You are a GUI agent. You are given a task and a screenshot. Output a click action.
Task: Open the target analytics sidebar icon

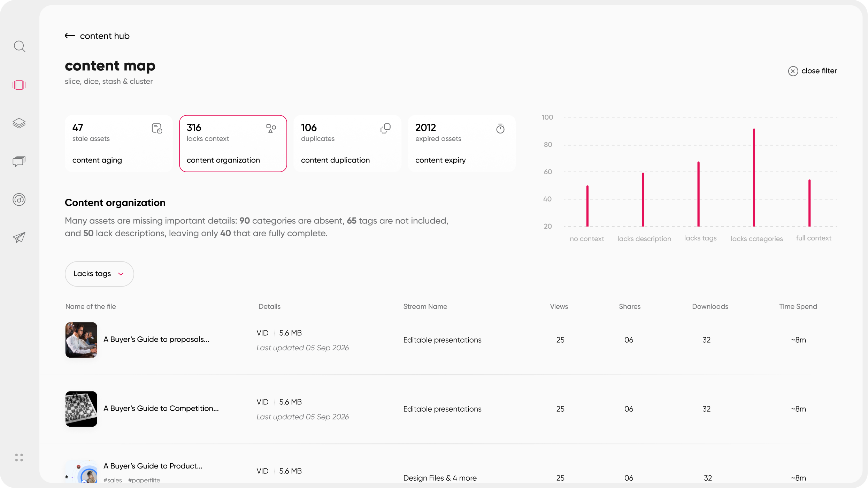19,199
